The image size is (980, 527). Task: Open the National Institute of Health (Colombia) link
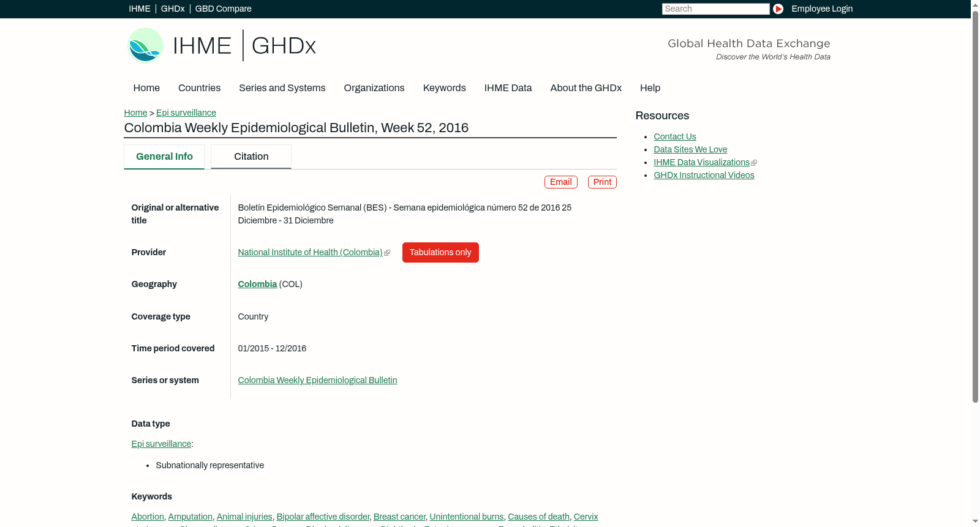310,252
